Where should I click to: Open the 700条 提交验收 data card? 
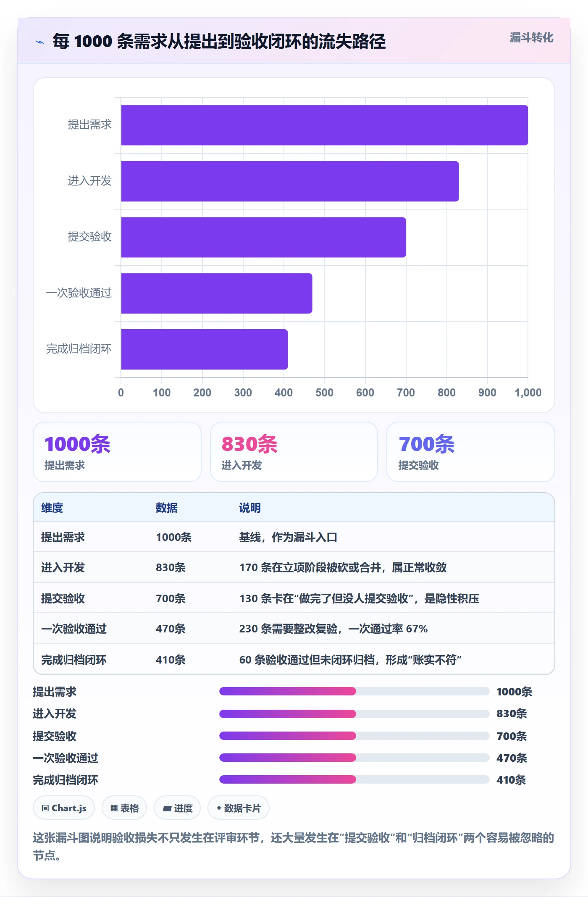click(471, 452)
